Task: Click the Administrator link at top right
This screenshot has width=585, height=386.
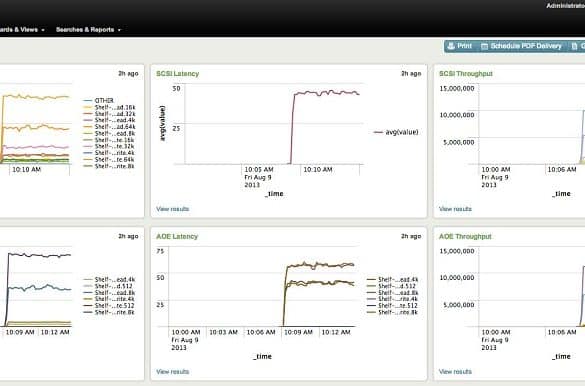Action: click(566, 6)
